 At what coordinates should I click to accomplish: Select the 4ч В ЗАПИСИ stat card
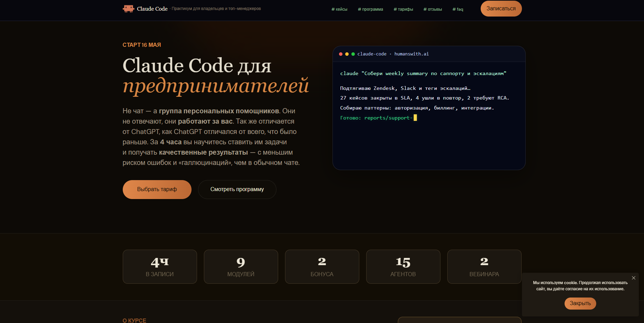click(x=160, y=267)
